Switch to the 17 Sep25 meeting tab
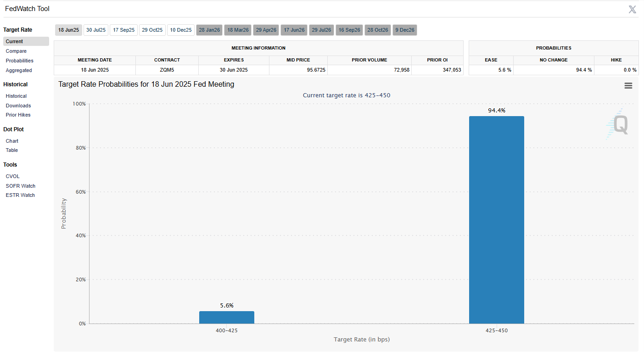The image size is (644, 352). pyautogui.click(x=124, y=30)
